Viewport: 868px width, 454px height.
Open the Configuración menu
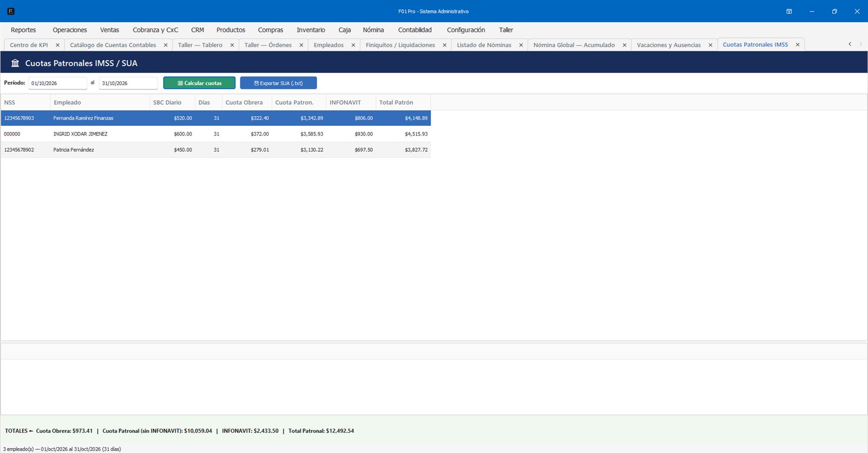click(x=466, y=30)
